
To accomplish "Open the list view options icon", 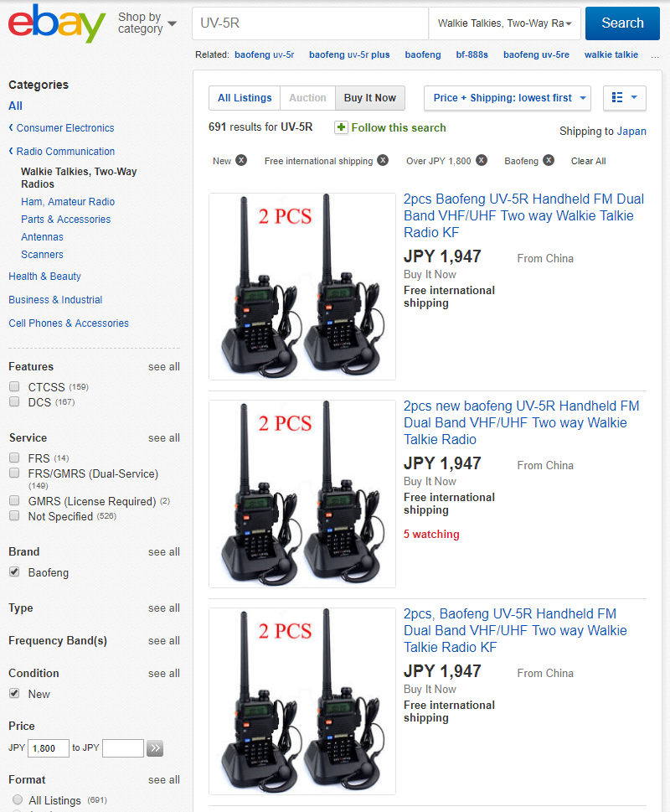I will [x=625, y=98].
